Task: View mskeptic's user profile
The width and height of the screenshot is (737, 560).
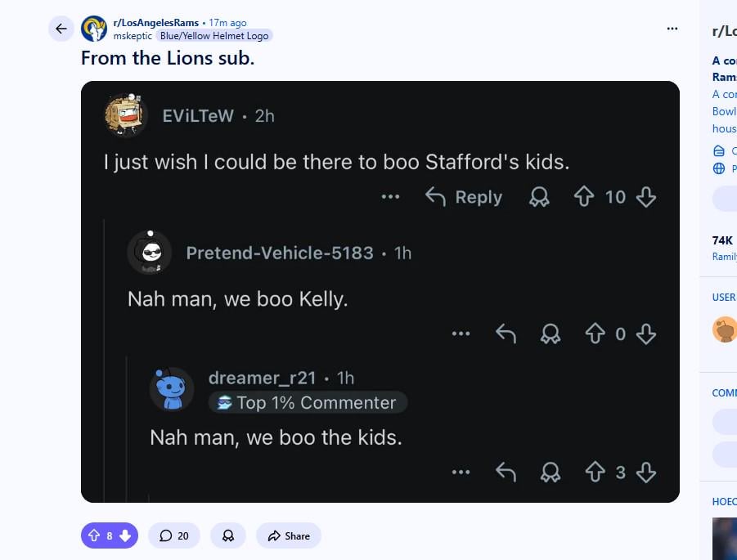Action: [132, 36]
